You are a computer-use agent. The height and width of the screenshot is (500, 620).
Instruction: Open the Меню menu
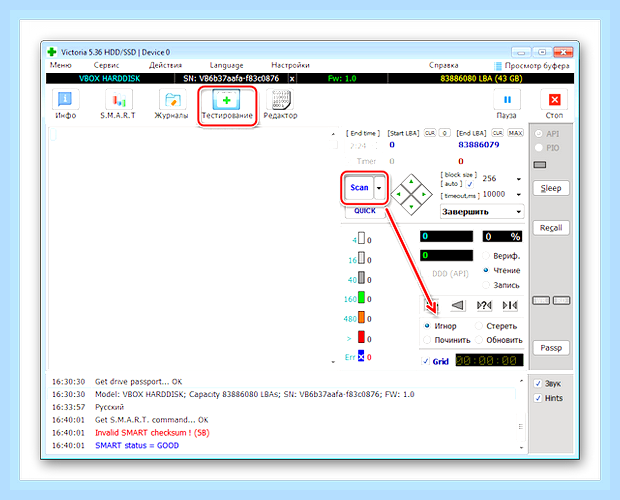pyautogui.click(x=60, y=65)
